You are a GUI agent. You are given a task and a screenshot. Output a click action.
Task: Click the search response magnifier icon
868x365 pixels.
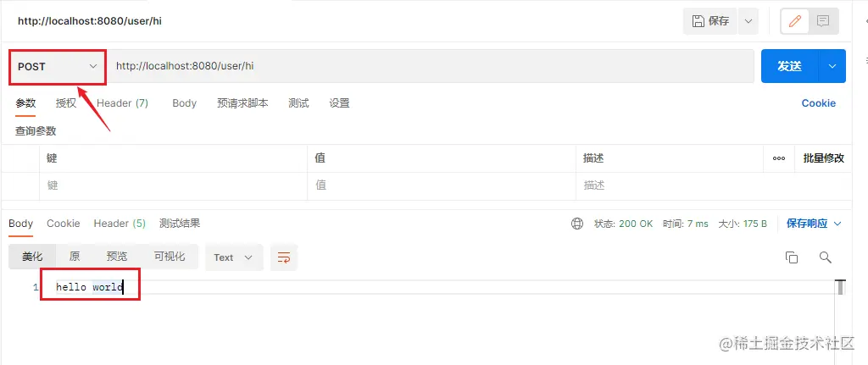pyautogui.click(x=826, y=257)
